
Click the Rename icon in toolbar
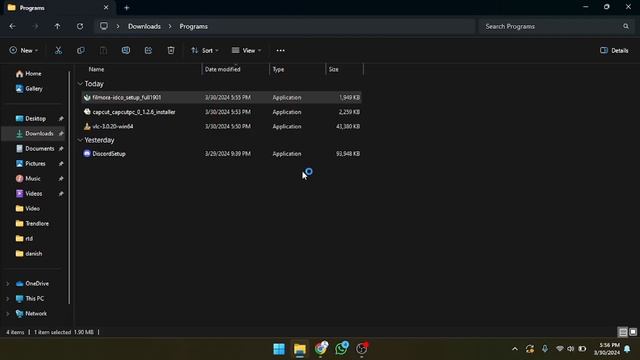click(x=126, y=50)
